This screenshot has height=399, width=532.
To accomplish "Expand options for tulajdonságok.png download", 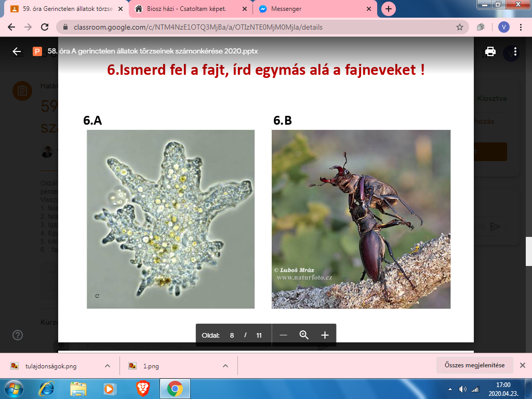I will click(x=108, y=366).
